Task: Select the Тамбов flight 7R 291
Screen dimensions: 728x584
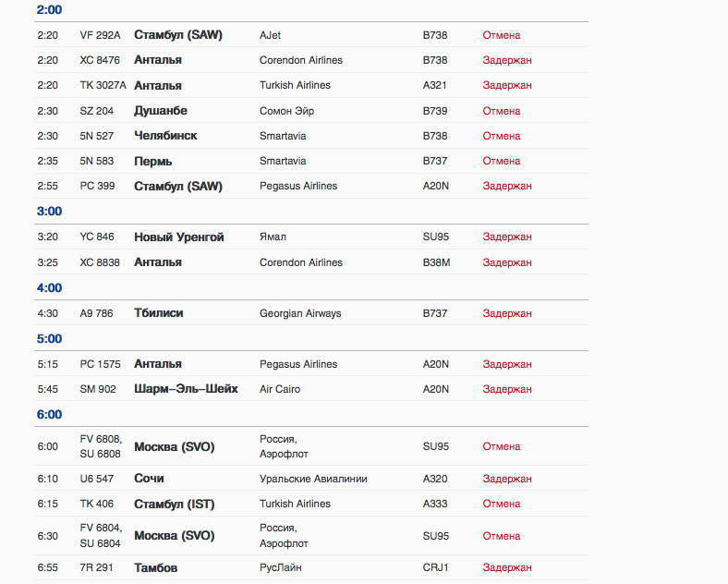Action: click(x=156, y=567)
